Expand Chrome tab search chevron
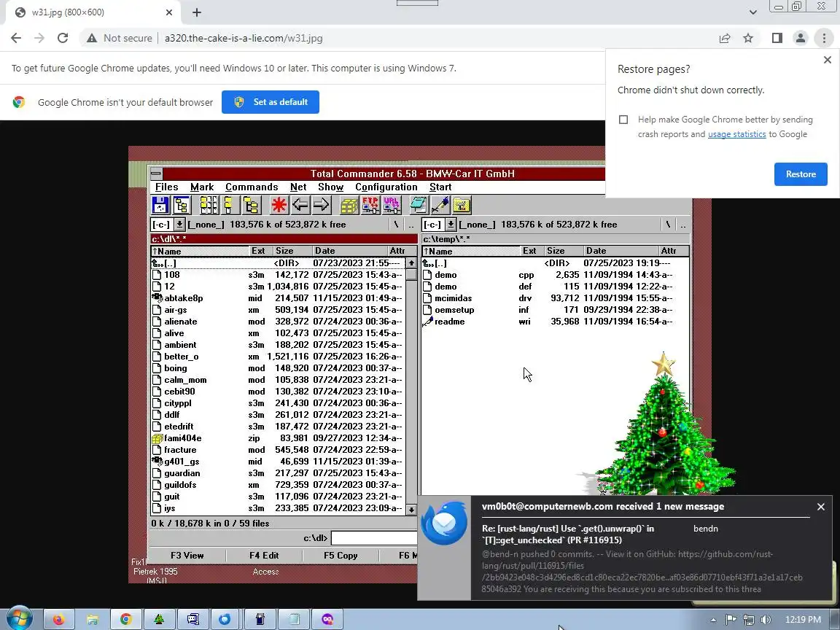 pyautogui.click(x=752, y=12)
